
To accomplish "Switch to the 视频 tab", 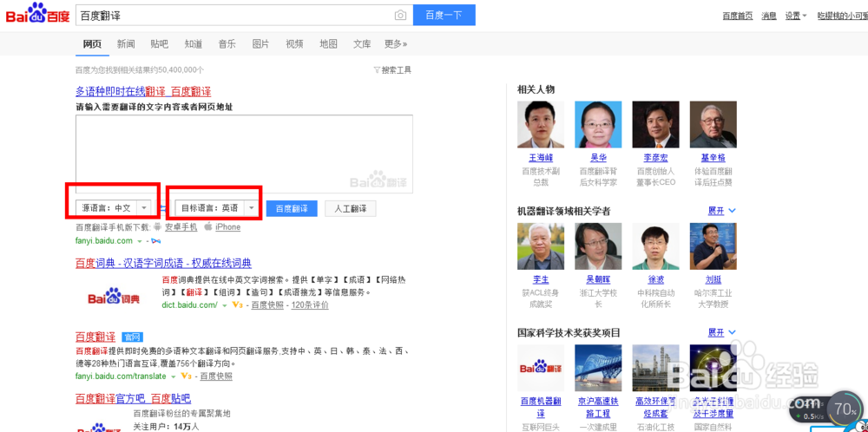I will tap(294, 44).
